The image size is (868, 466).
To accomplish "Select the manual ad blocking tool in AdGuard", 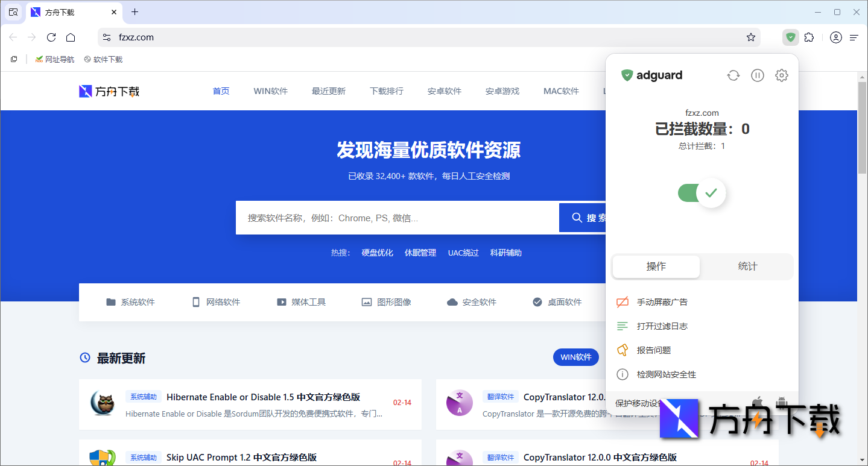I will (661, 301).
